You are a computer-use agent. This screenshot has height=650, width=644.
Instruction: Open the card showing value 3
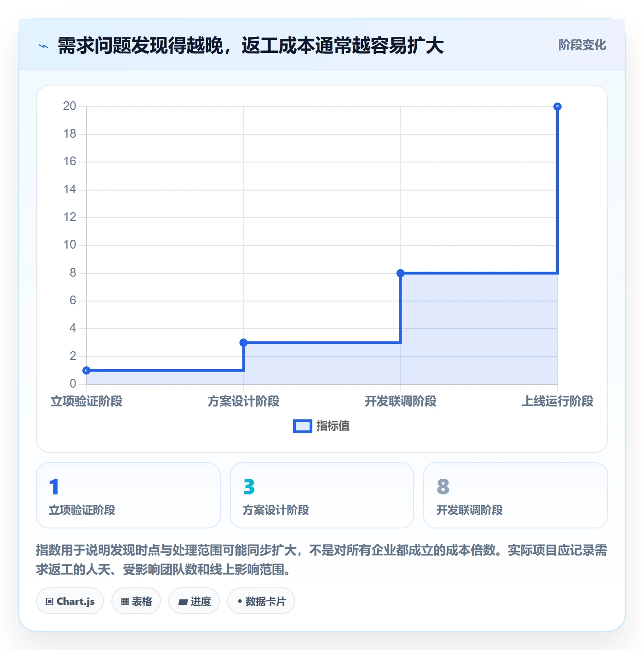[x=322, y=495]
